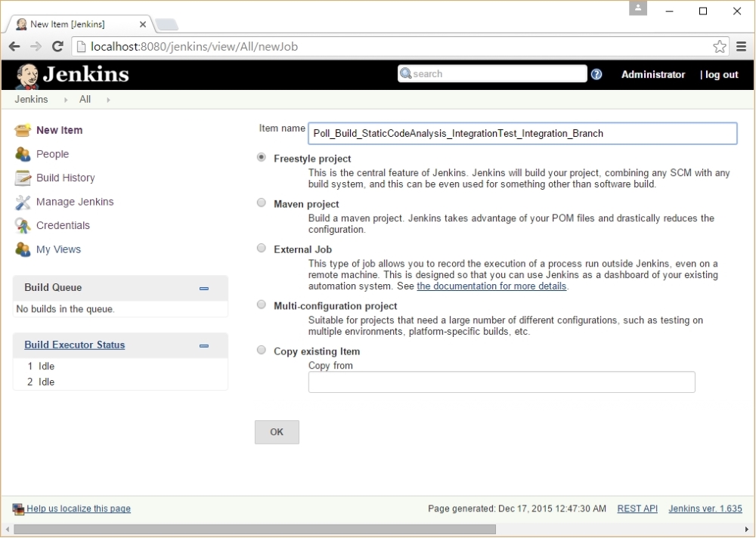Screen dimensions: 756x538
Task: Open Credentials from the sidebar
Action: coord(63,226)
